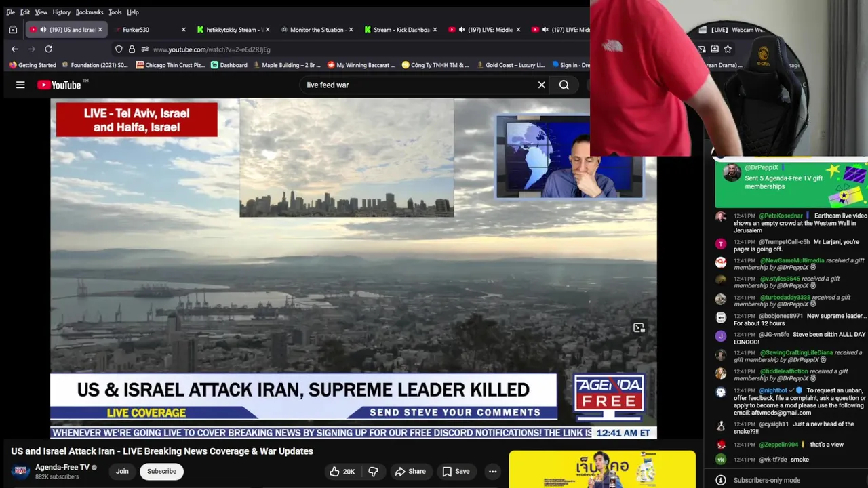Click video title 'US and Israel Attack Iran'
Image resolution: width=868 pixels, height=488 pixels.
pos(162,451)
